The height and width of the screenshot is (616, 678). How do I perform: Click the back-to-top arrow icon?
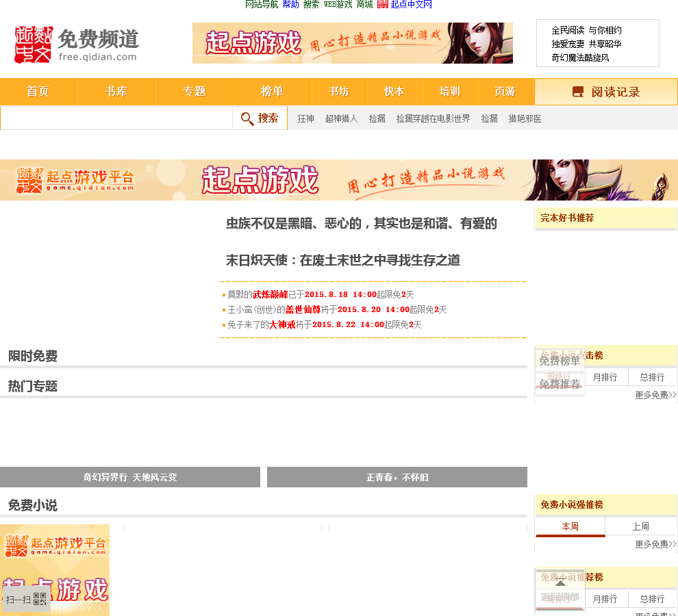(x=560, y=582)
